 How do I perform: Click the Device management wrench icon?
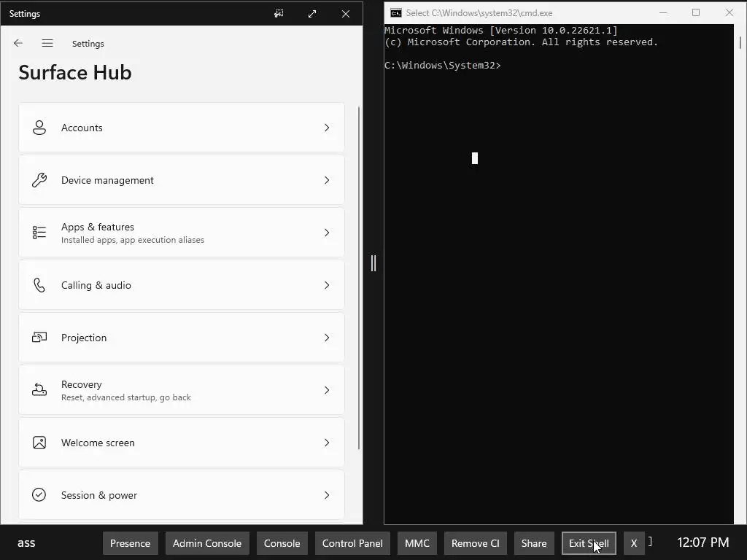coord(39,180)
